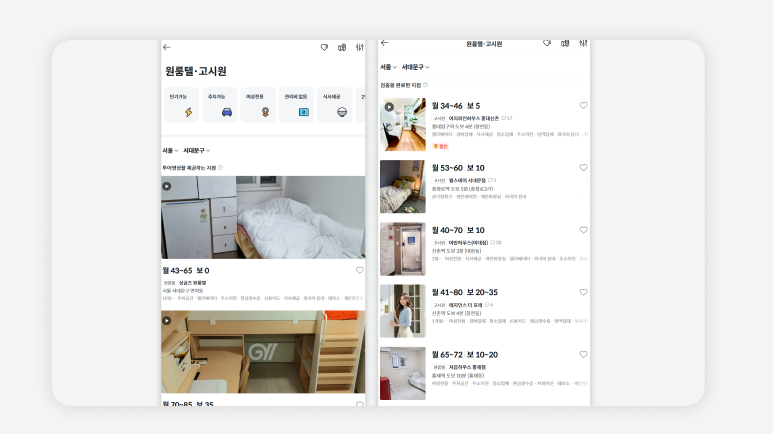Open door photo thumbnail of 월 40~70 listing
This screenshot has height=434, width=773.
click(403, 249)
